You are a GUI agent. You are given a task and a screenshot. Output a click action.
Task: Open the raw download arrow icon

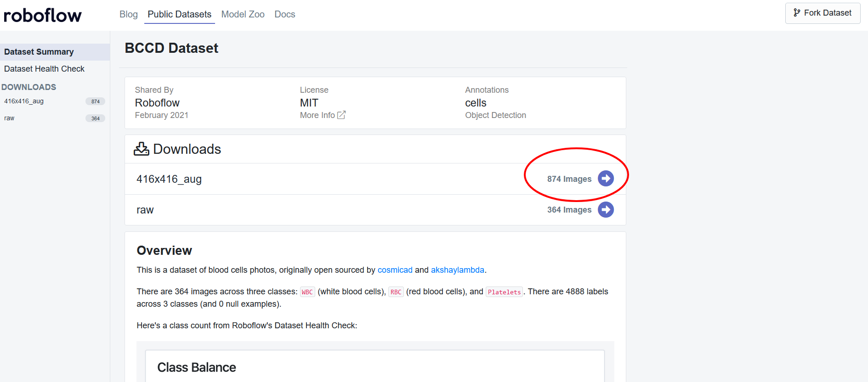606,210
